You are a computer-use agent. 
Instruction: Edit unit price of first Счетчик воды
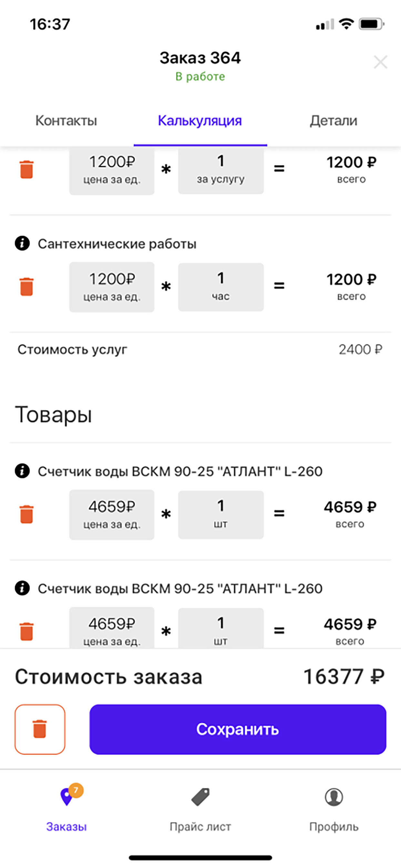tap(112, 514)
